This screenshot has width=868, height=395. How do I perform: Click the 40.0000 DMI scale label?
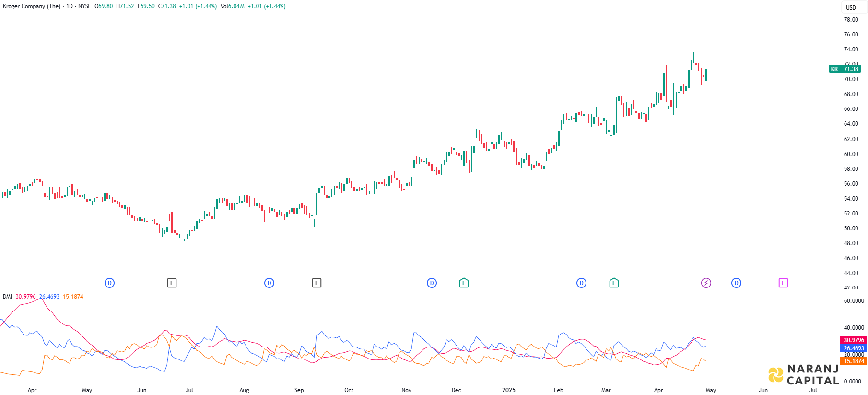coord(854,328)
